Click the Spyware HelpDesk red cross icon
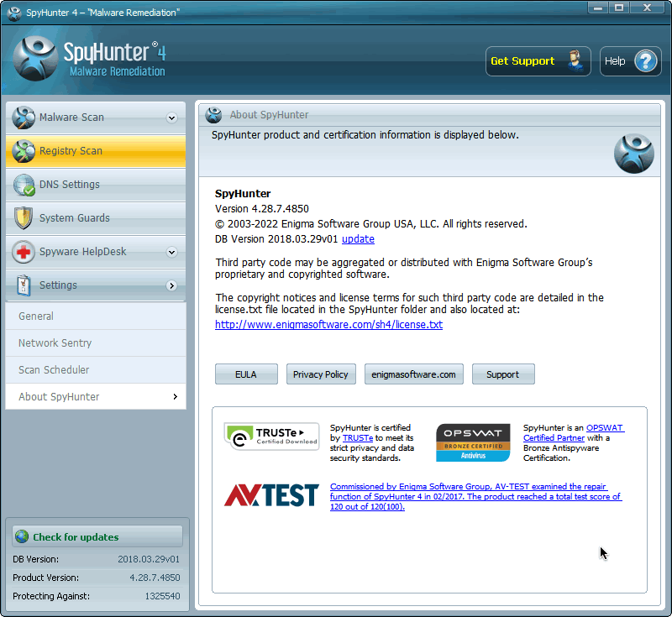Screen dimensions: 672x617 pos(24,252)
